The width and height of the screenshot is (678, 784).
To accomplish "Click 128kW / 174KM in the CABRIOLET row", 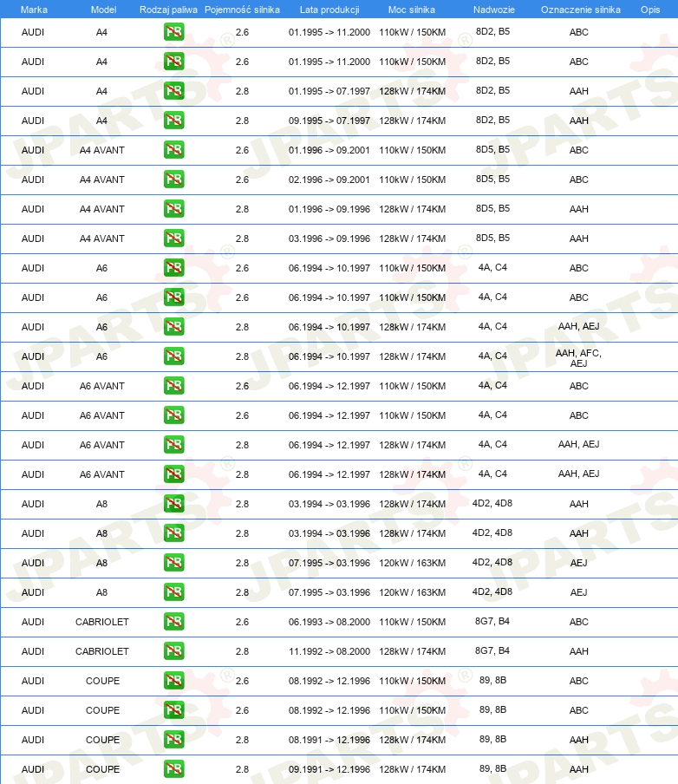I will [412, 651].
